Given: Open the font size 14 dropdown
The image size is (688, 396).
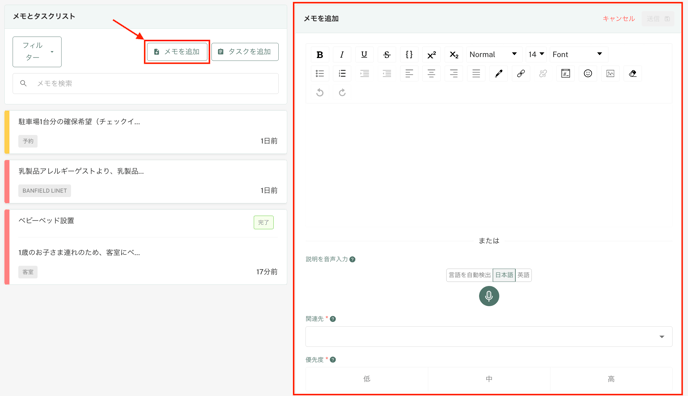Looking at the screenshot, I should click(x=536, y=54).
